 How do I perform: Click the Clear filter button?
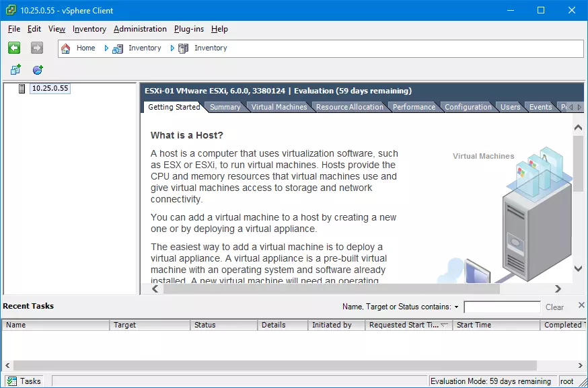pos(554,307)
